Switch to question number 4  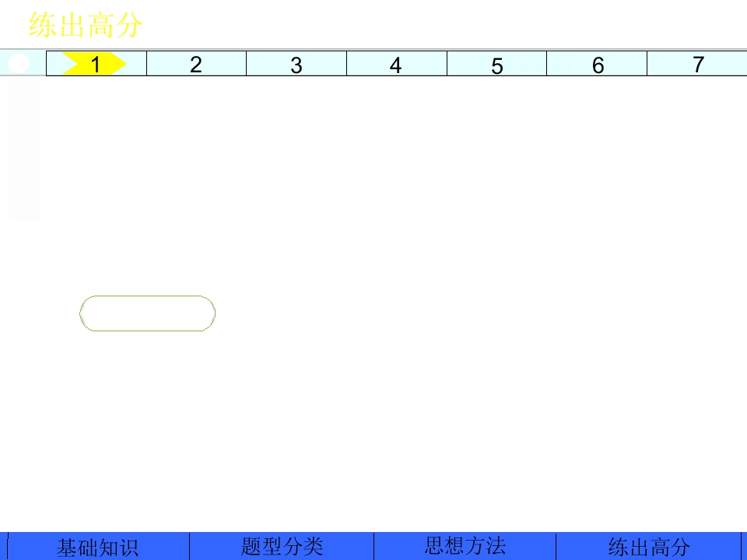coord(397,64)
